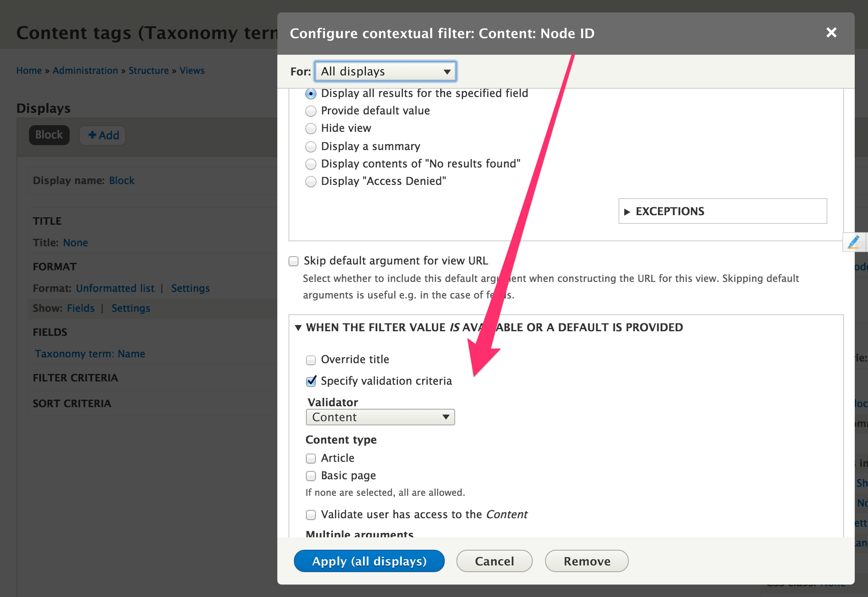This screenshot has width=868, height=597.
Task: Click the pencil edit icon
Action: pyautogui.click(x=853, y=242)
